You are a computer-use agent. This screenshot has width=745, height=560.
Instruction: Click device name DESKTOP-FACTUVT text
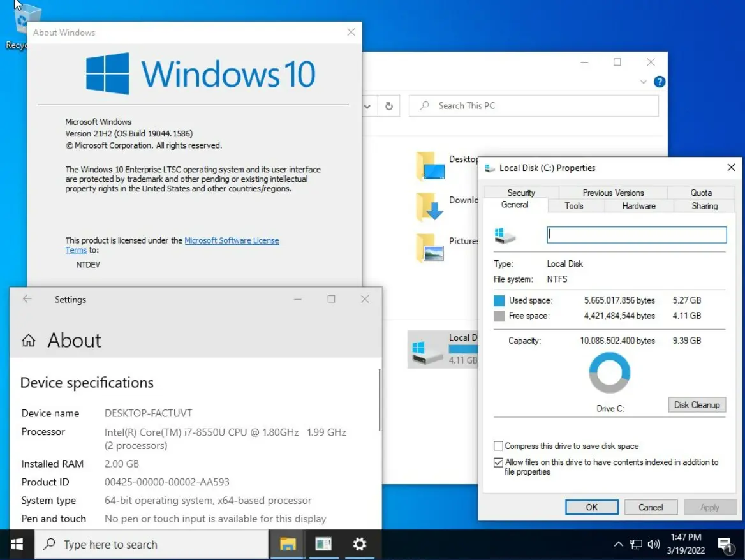(x=148, y=413)
